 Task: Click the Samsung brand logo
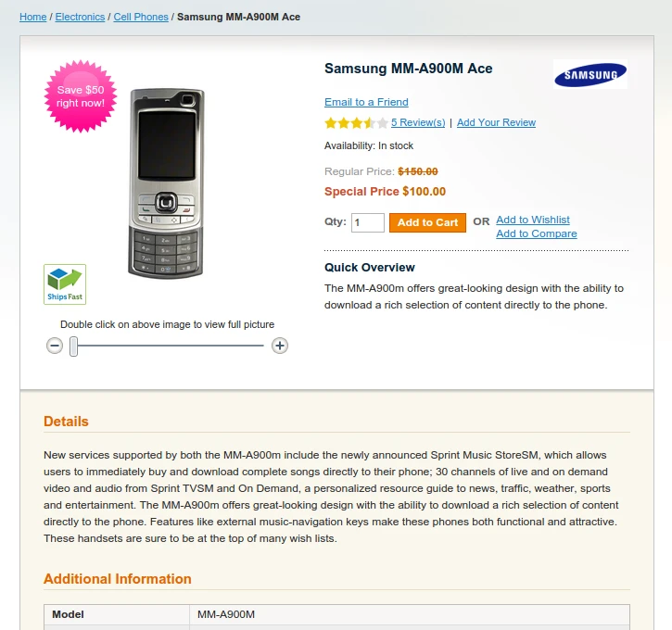click(590, 74)
